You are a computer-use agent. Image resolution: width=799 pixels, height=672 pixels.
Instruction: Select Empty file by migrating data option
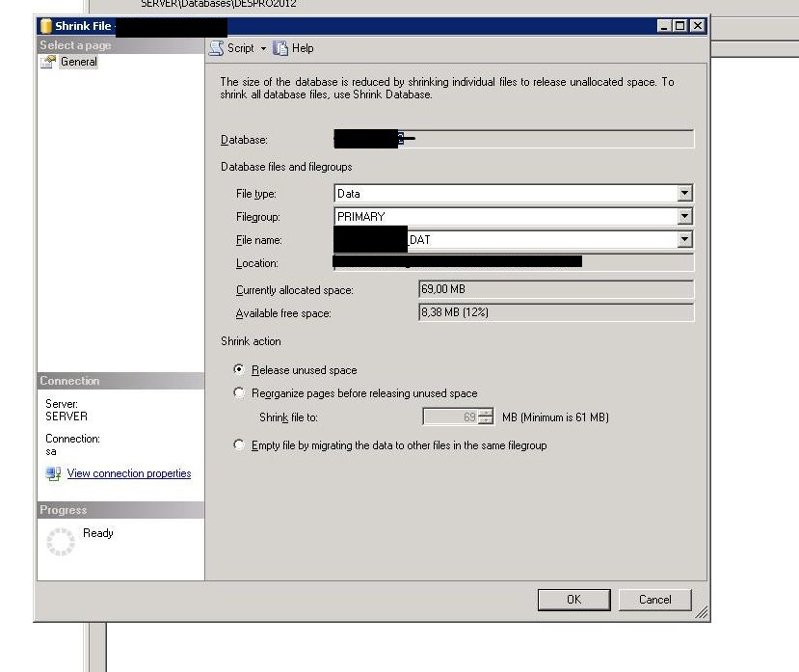238,444
